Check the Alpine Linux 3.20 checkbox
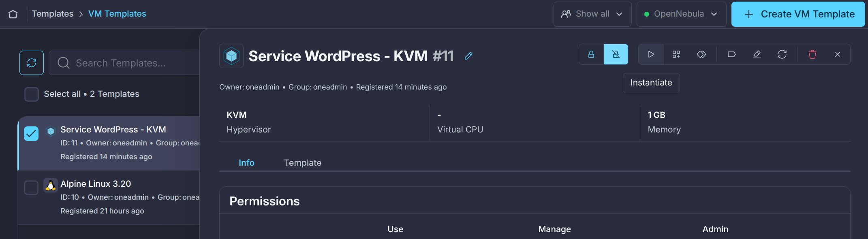The height and width of the screenshot is (239, 868). (x=31, y=188)
